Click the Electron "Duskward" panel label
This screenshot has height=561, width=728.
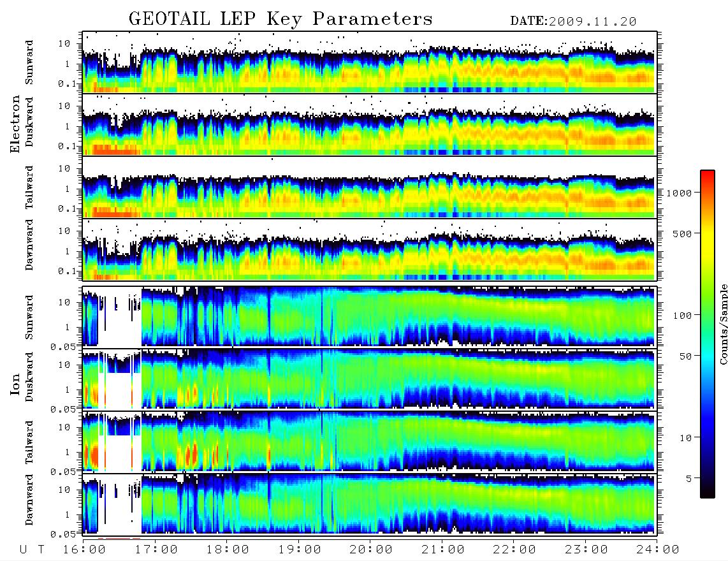tap(29, 122)
